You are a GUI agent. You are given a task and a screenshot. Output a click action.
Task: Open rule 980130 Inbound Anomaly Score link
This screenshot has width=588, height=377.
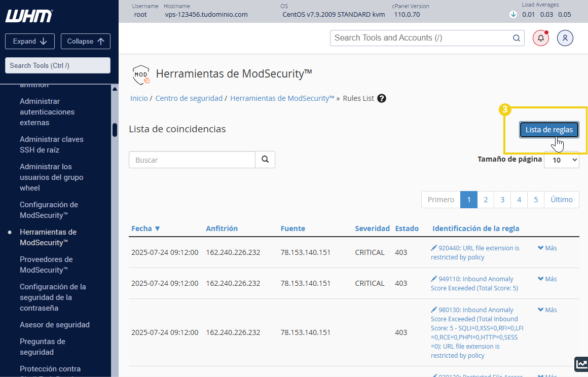(477, 332)
